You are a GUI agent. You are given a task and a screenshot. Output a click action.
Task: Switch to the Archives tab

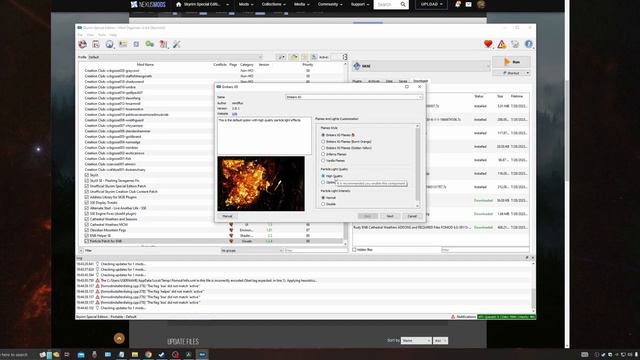pos(374,81)
